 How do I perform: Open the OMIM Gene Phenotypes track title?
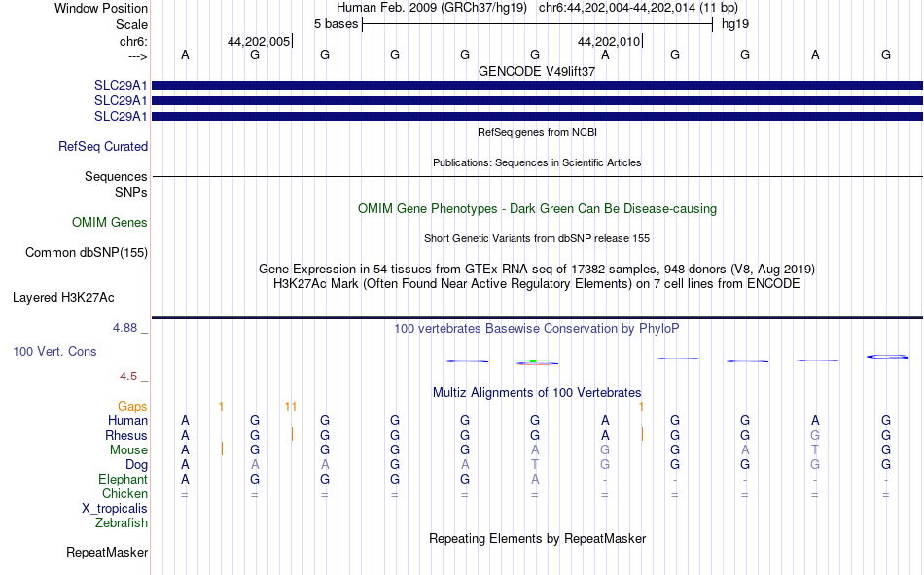pos(538,209)
